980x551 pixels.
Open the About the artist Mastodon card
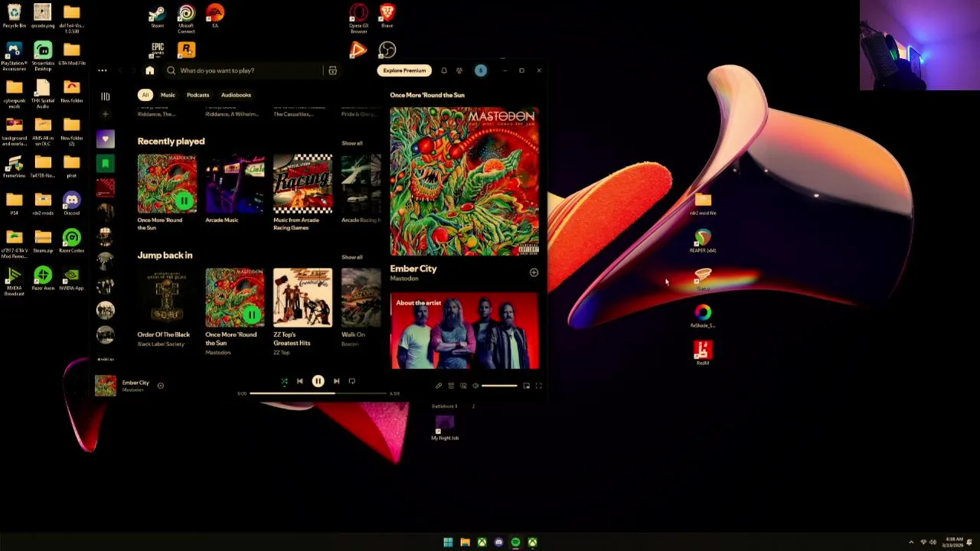click(465, 331)
